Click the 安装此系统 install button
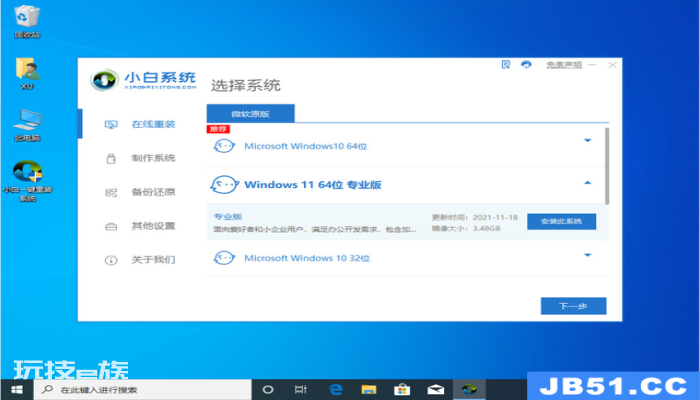700x400 pixels. [561, 221]
